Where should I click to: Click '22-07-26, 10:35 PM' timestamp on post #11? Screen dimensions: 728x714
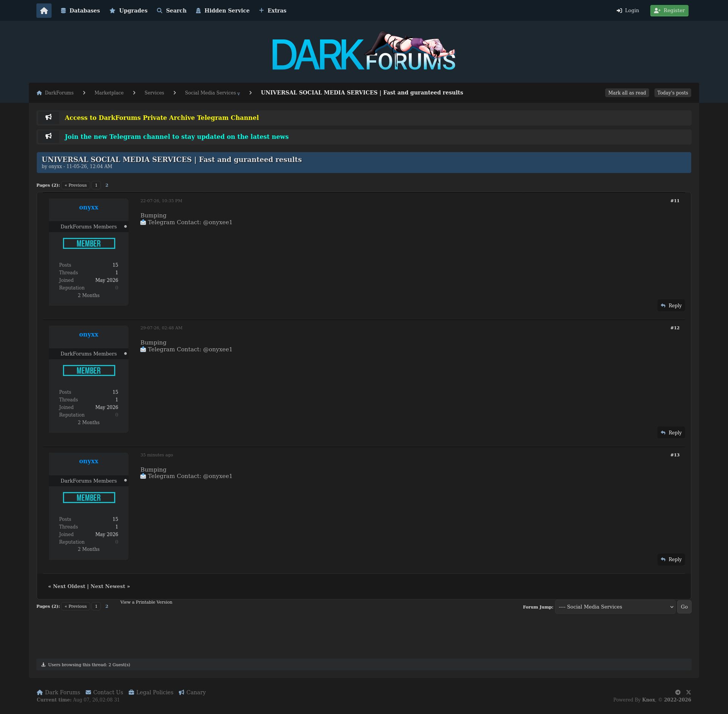click(161, 201)
